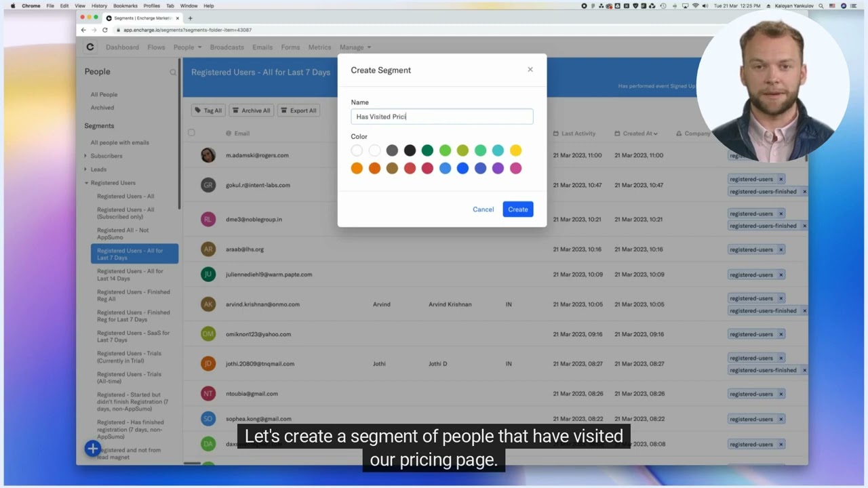Screen dimensions: 868x488
Task: Open Archived in sidebar
Action: pyautogui.click(x=102, y=108)
